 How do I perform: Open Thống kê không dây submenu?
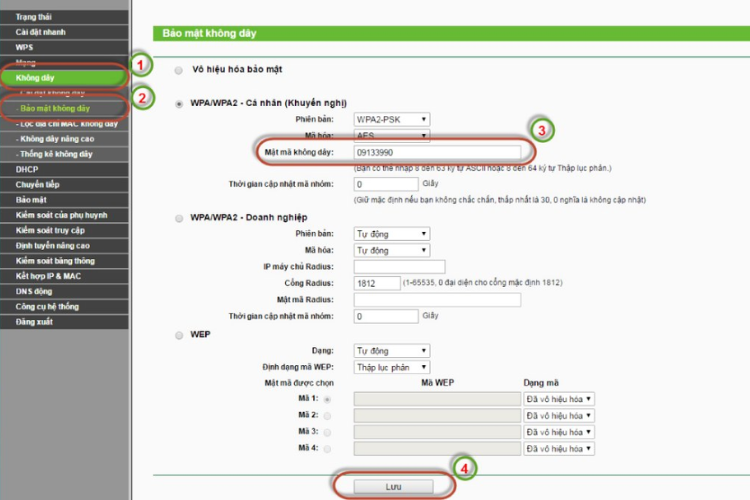(x=64, y=154)
